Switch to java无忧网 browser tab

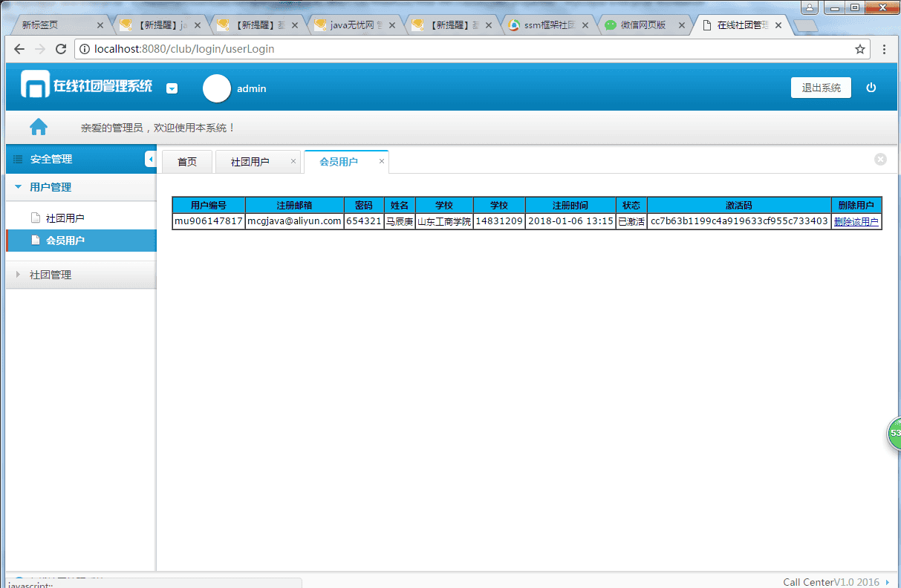354,25
